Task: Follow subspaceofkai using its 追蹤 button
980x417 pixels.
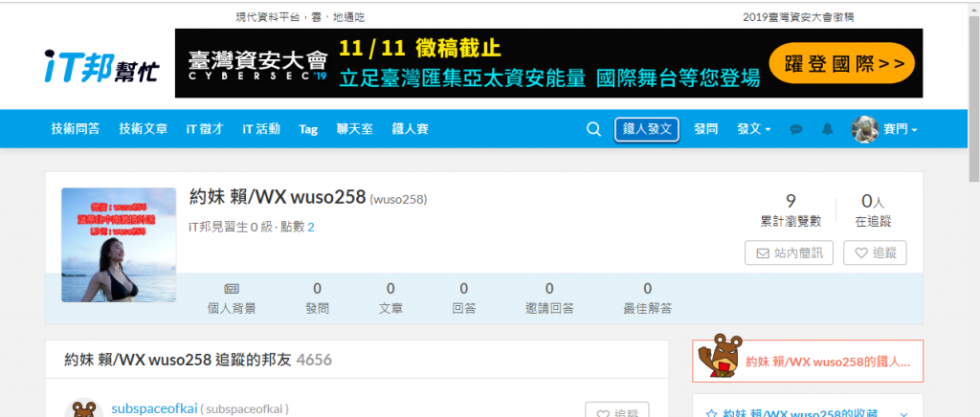Action: point(617,410)
